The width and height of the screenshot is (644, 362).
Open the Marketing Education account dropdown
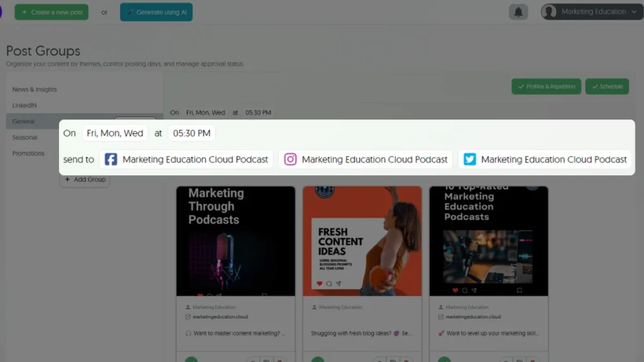pyautogui.click(x=592, y=12)
